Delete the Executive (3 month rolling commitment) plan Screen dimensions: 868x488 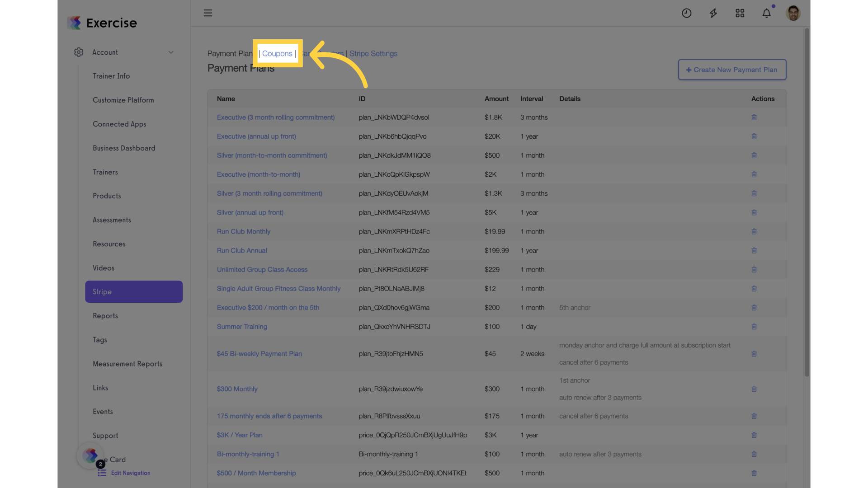point(754,117)
